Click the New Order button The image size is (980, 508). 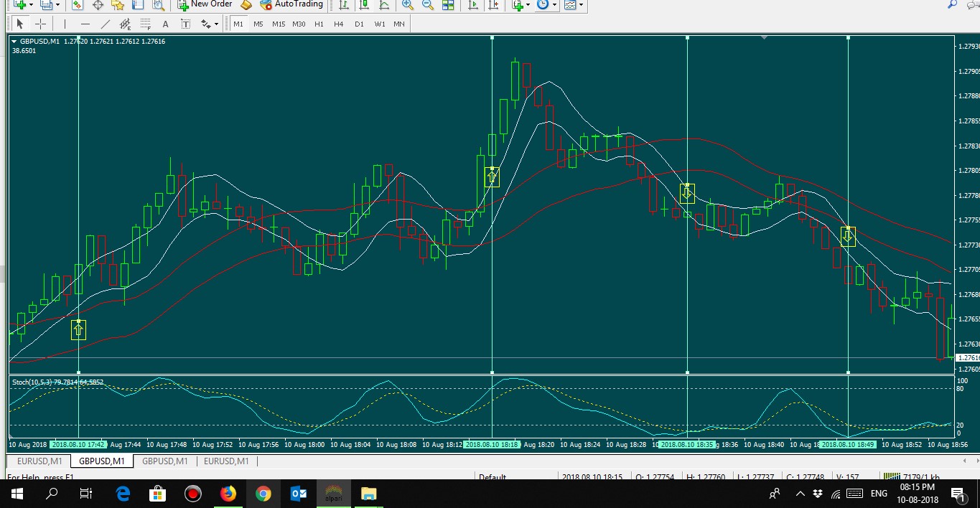tap(205, 4)
